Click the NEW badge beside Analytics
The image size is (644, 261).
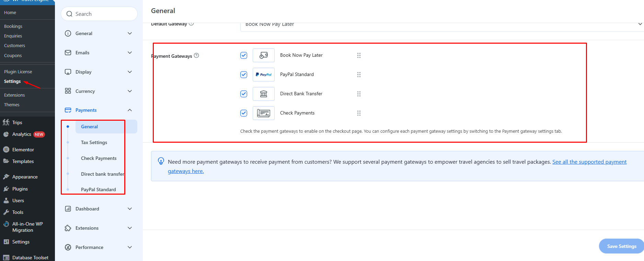39,134
